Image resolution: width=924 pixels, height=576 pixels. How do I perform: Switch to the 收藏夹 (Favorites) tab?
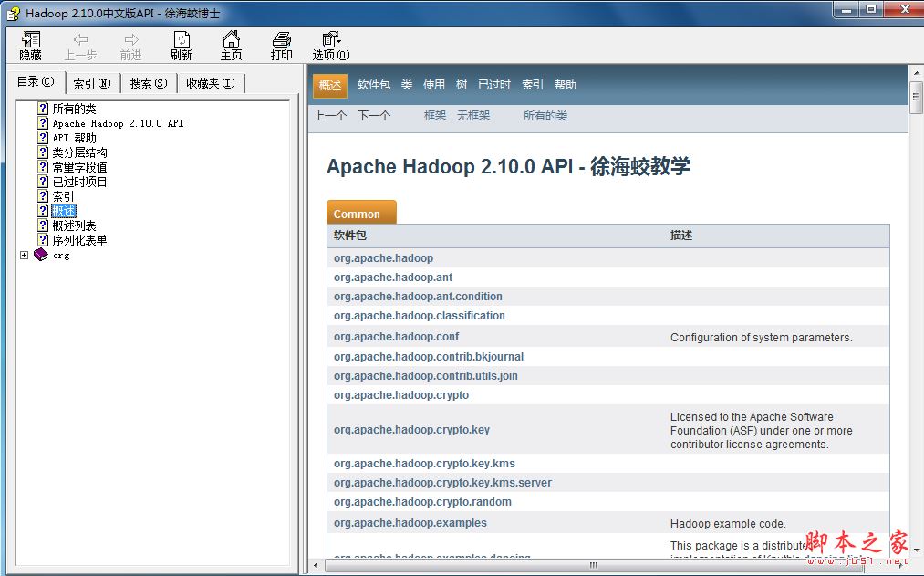point(211,83)
